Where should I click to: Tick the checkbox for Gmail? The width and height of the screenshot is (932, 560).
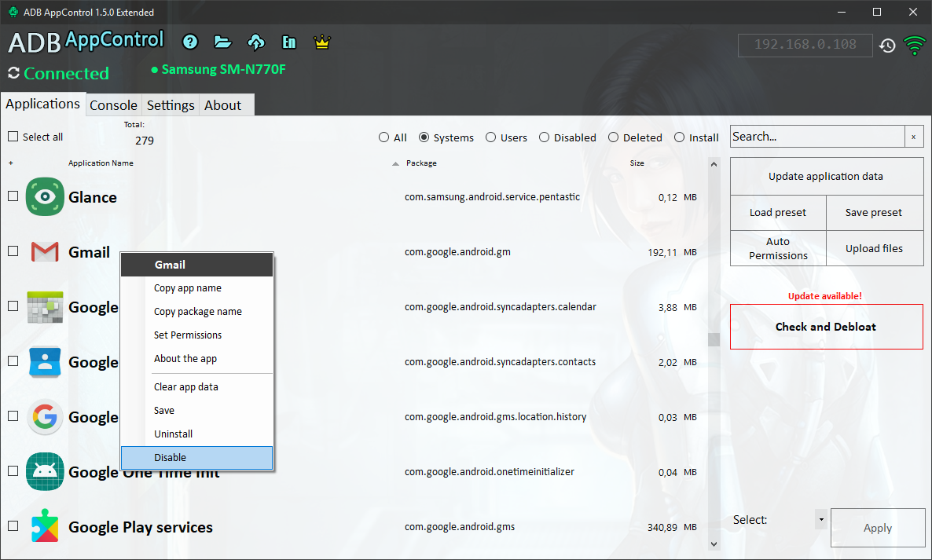pyautogui.click(x=13, y=251)
